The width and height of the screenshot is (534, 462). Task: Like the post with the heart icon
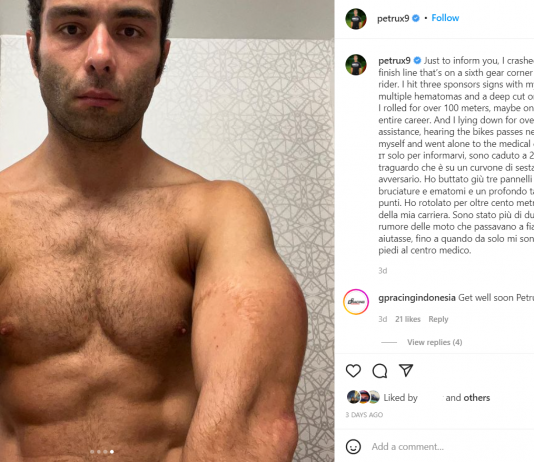(x=353, y=370)
